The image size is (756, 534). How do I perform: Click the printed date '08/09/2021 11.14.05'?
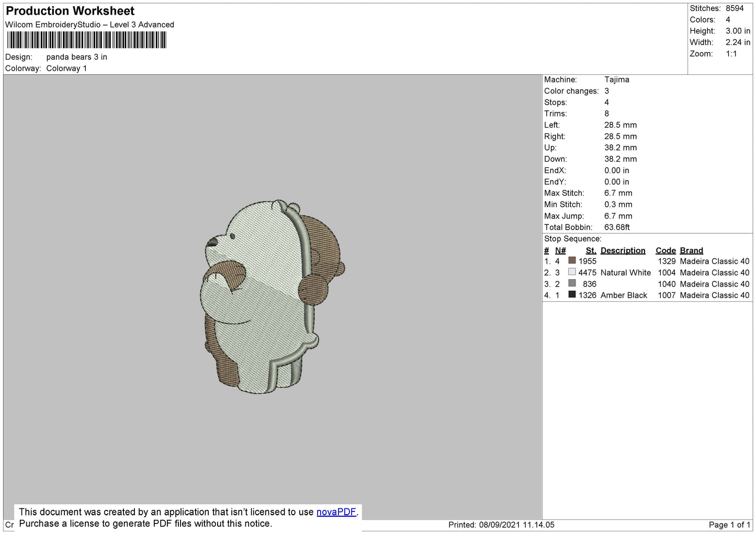(516, 525)
